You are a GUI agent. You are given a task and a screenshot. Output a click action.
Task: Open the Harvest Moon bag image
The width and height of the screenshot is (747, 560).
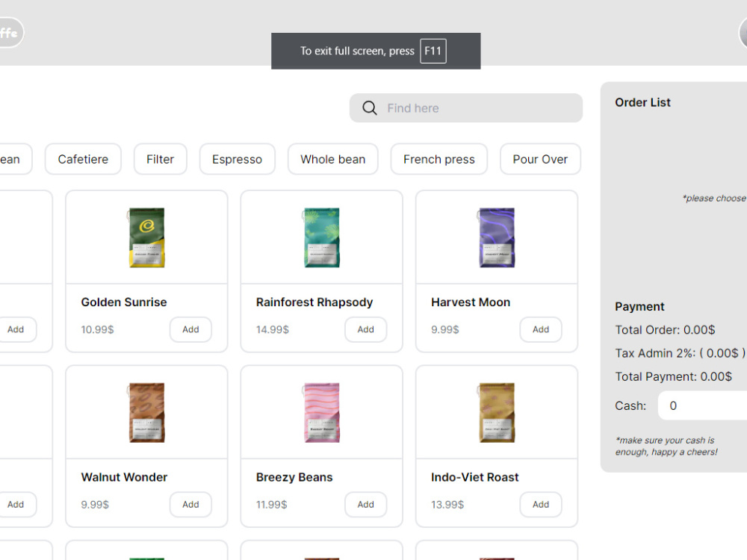coord(497,237)
